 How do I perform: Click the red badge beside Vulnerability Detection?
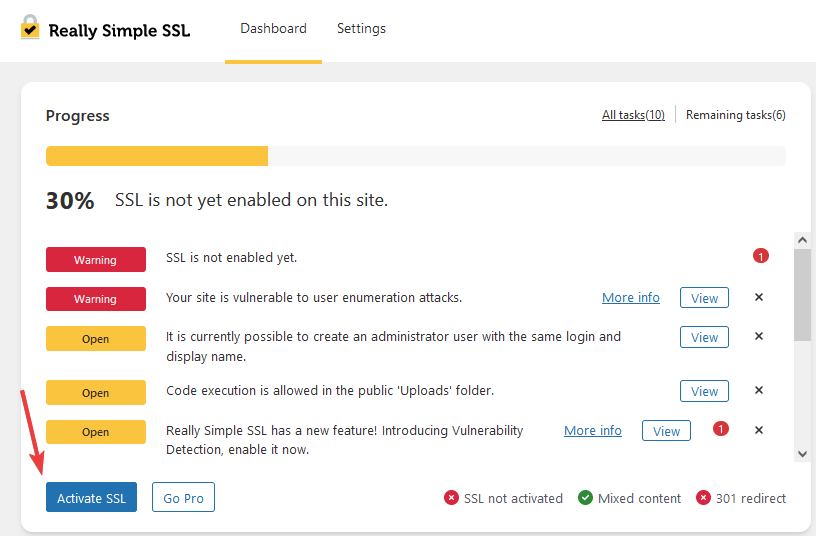click(721, 429)
